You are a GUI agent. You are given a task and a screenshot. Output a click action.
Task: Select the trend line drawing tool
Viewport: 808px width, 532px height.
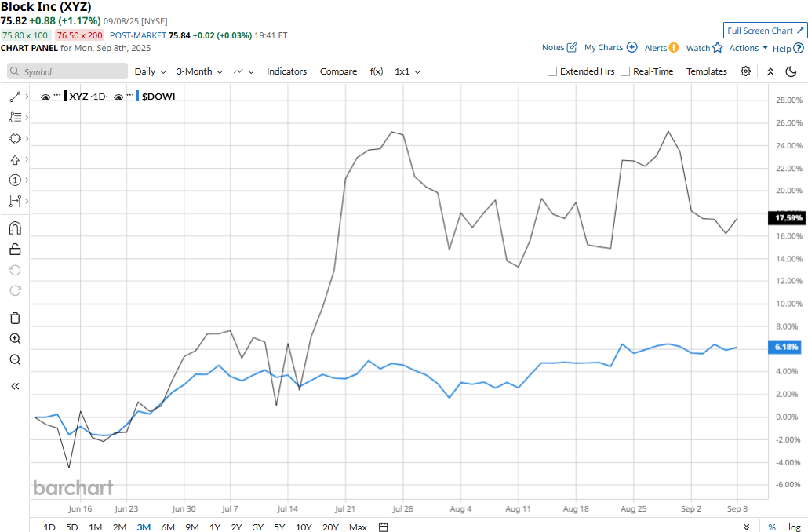(15, 97)
